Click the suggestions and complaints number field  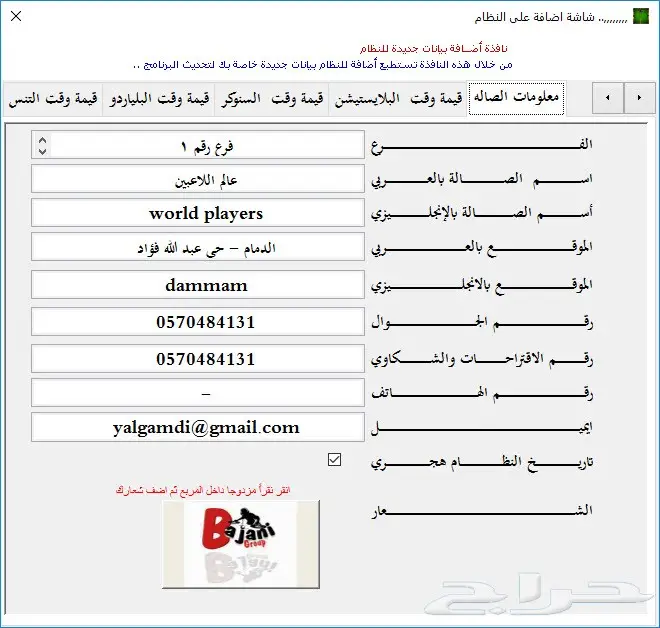pyautogui.click(x=198, y=359)
